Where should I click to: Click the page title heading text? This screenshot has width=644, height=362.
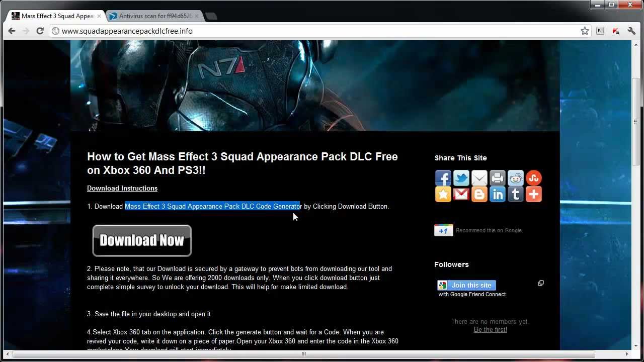[243, 163]
